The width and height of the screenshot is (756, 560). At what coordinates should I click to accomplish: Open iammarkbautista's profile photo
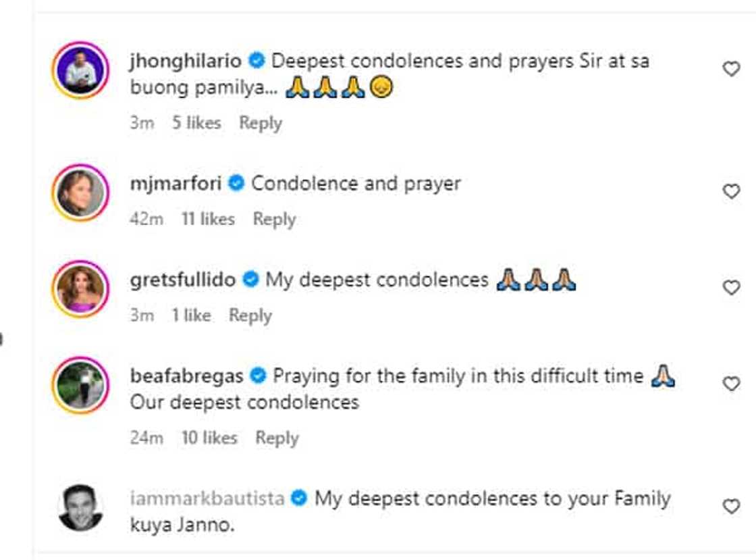tap(80, 507)
